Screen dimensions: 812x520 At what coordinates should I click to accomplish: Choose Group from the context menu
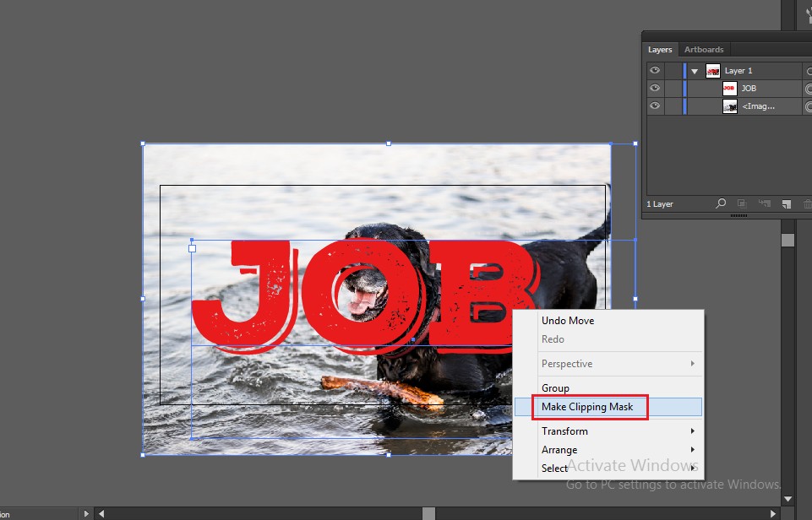coord(556,388)
